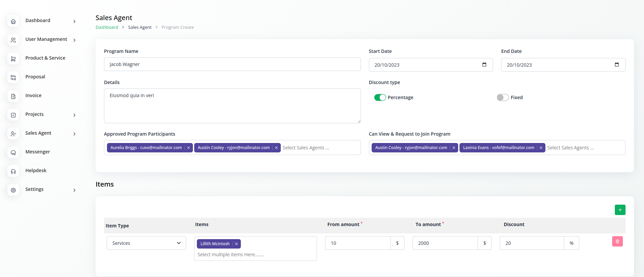Expand the User Management menu chevron
Image resolution: width=644 pixels, height=277 pixels.
(74, 40)
